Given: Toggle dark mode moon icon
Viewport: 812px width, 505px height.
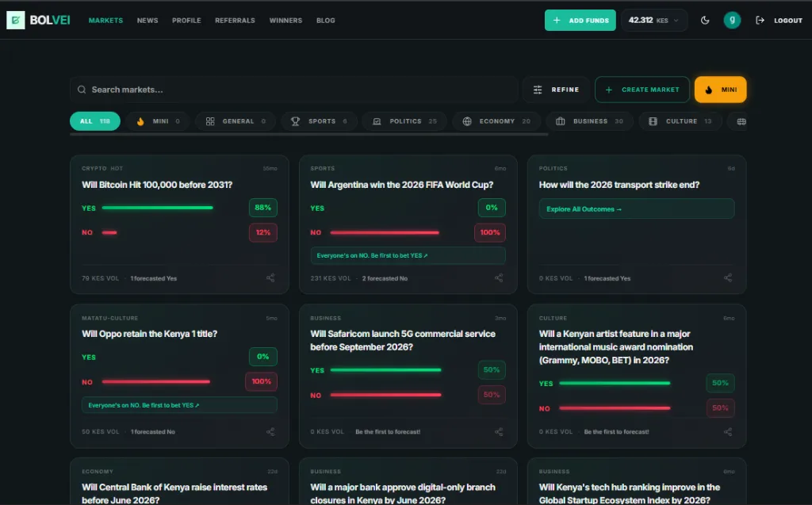Looking at the screenshot, I should point(705,20).
